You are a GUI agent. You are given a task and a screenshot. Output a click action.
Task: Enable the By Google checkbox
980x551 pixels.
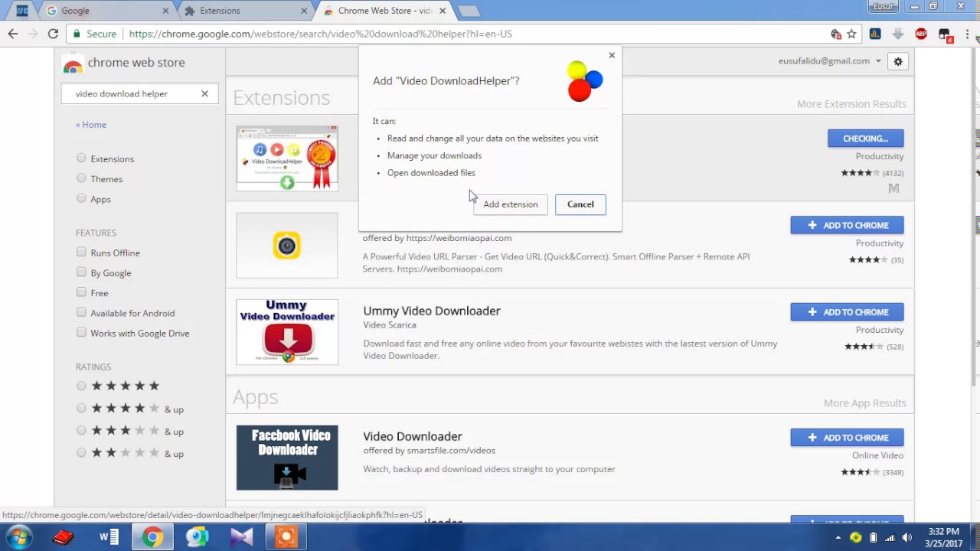pyautogui.click(x=81, y=272)
